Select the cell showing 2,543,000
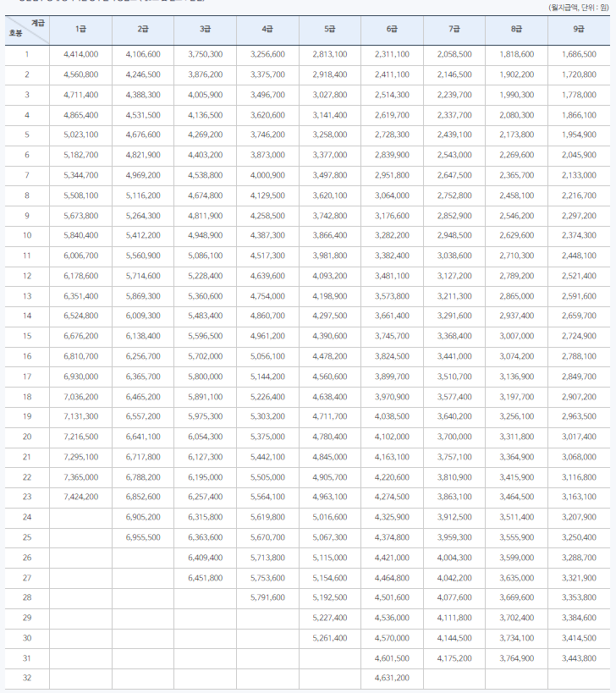The width and height of the screenshot is (616, 693). click(454, 155)
